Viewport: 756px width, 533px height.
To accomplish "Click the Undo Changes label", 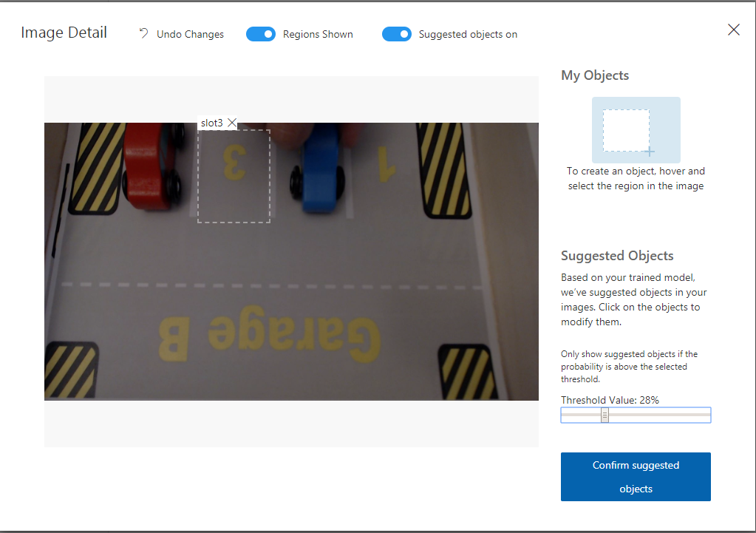I will [x=190, y=34].
